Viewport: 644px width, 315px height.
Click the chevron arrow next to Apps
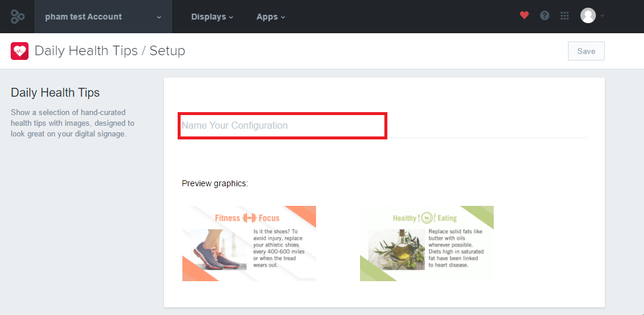click(283, 18)
